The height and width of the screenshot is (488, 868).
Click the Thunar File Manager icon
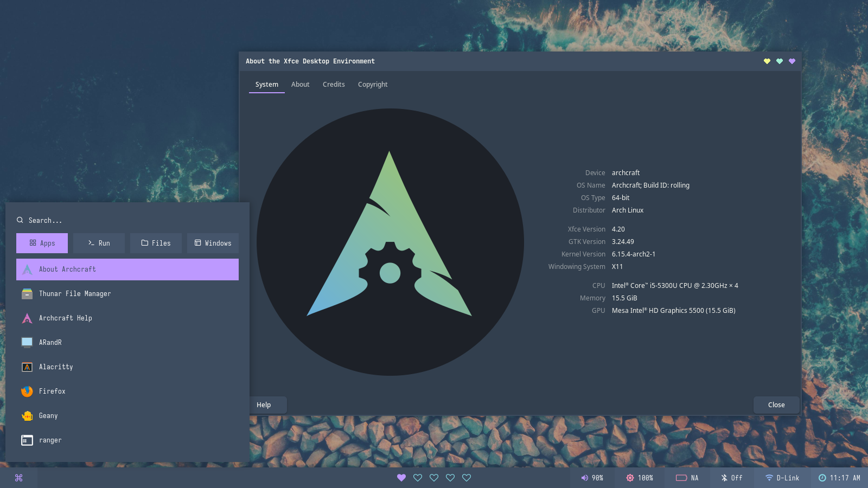coord(27,294)
